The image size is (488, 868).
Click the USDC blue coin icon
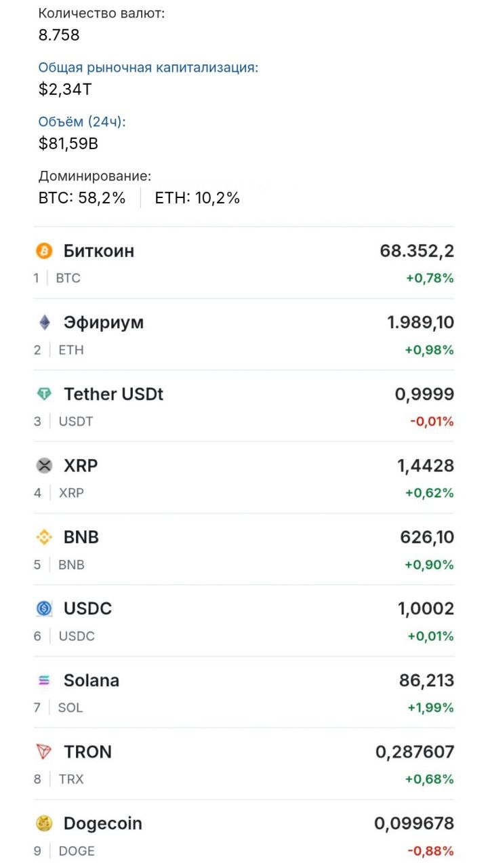pyautogui.click(x=44, y=609)
